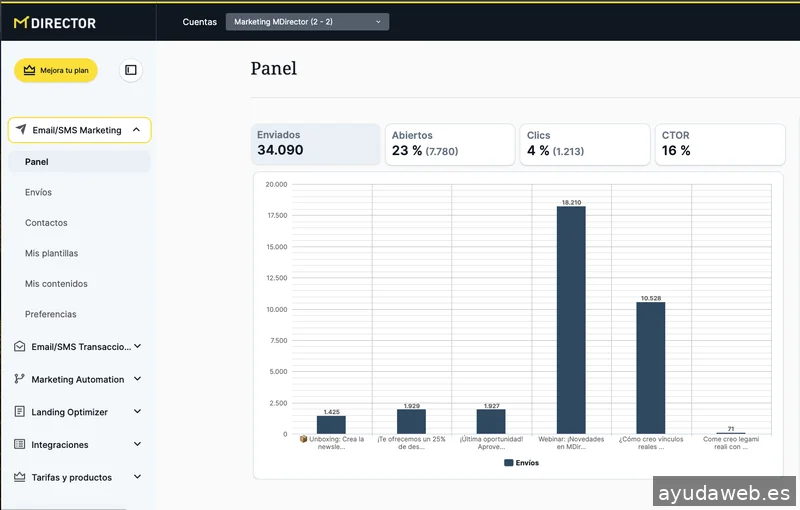Toggle the Envíos legend color swatch

click(x=509, y=463)
